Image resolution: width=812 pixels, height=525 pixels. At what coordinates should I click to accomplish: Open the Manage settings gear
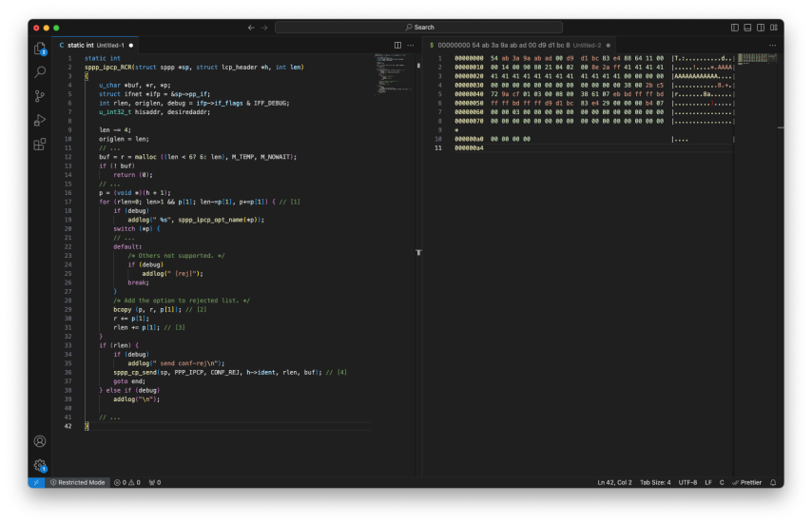point(40,465)
